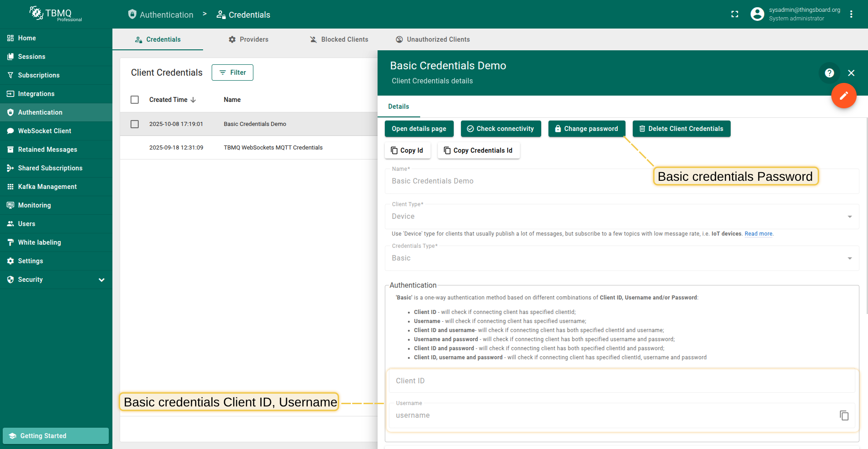868x449 pixels.
Task: Copy the username using the copy icon
Action: [844, 415]
